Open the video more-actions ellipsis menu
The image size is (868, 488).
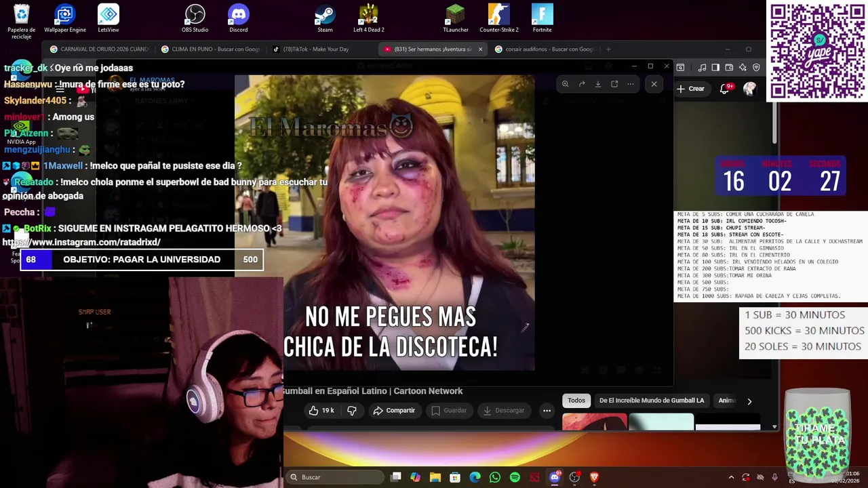pyautogui.click(x=547, y=410)
